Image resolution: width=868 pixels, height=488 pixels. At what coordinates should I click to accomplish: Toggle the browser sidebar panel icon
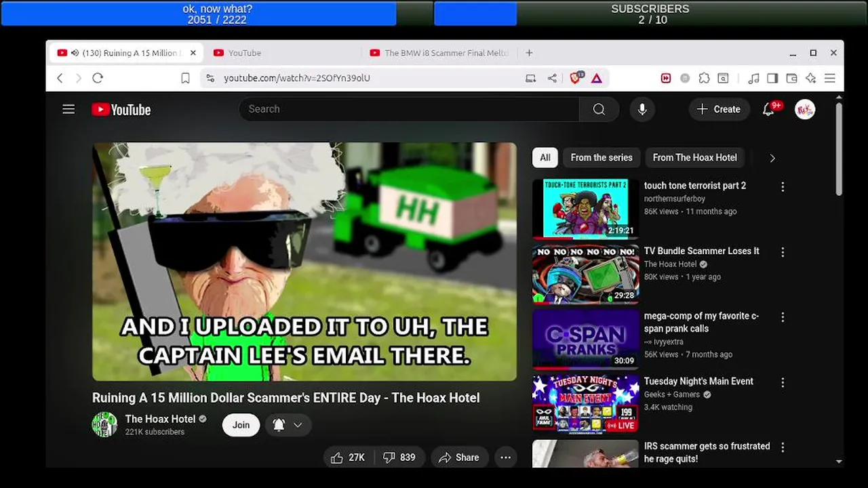tap(772, 78)
